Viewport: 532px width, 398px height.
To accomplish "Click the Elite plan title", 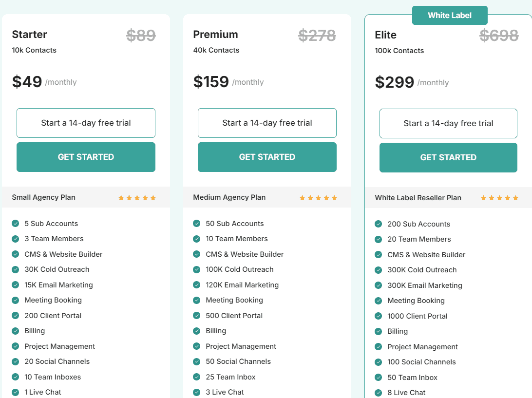I will tap(385, 35).
